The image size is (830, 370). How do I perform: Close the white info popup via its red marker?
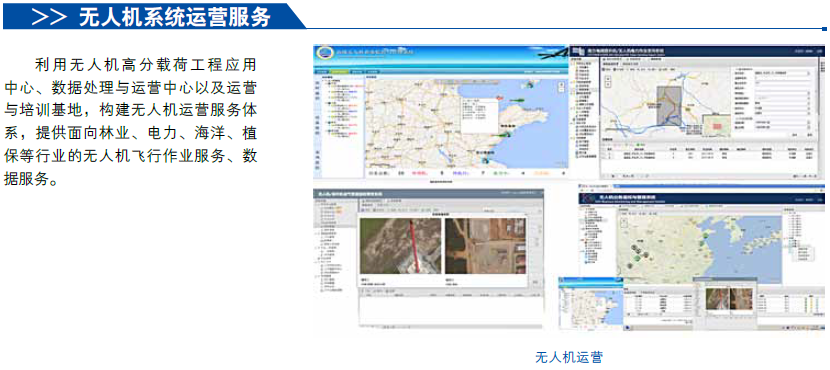coord(500,98)
